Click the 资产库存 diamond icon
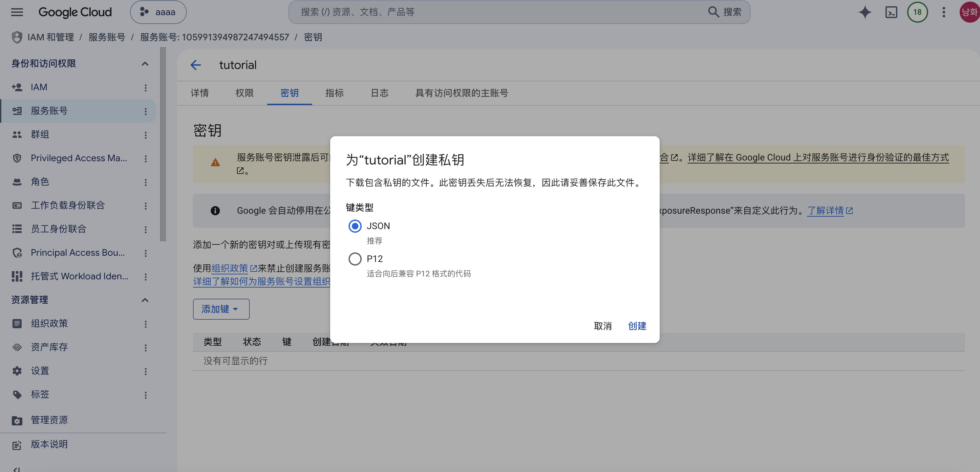The width and height of the screenshot is (980, 472). [x=17, y=347]
